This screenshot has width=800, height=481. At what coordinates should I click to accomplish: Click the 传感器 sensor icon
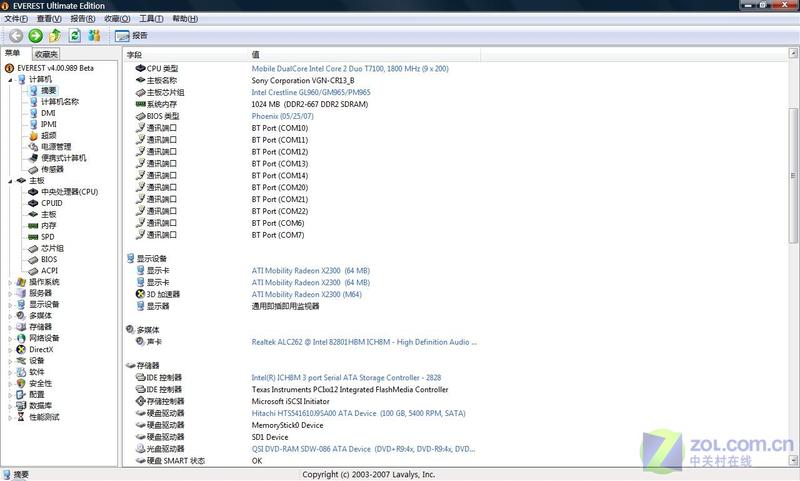33,169
